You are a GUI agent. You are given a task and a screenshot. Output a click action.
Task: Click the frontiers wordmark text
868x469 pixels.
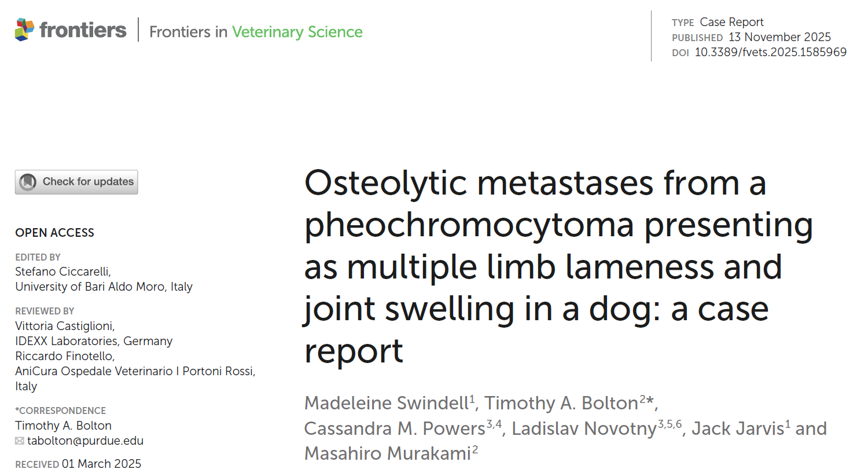coord(83,30)
